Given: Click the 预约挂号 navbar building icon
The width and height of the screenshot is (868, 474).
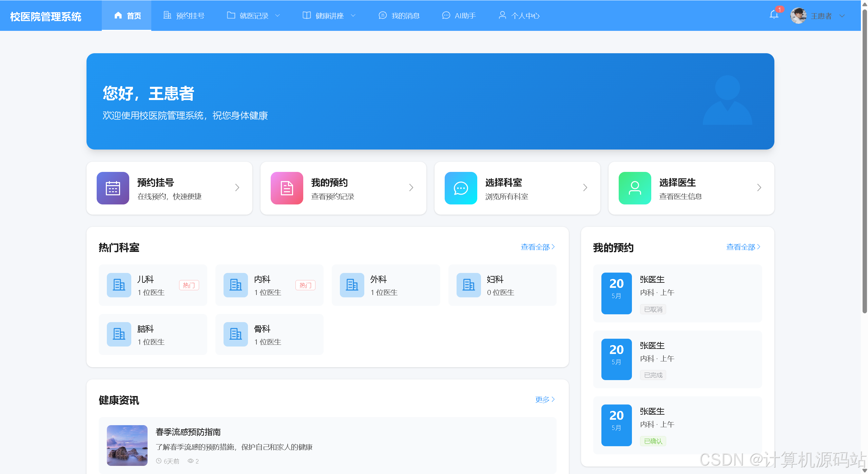Looking at the screenshot, I should tap(167, 15).
